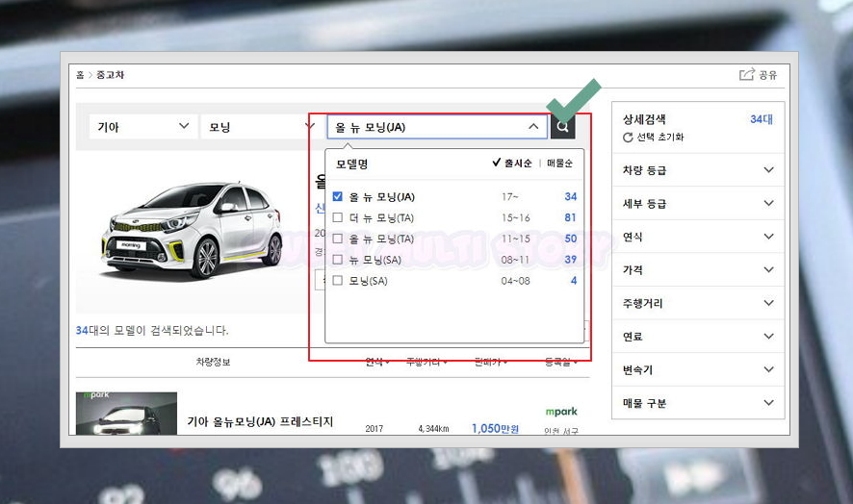This screenshot has width=853, height=504.
Task: Open 기아 올뉴모닝(JA) 프레스티지 listing
Action: click(x=260, y=421)
